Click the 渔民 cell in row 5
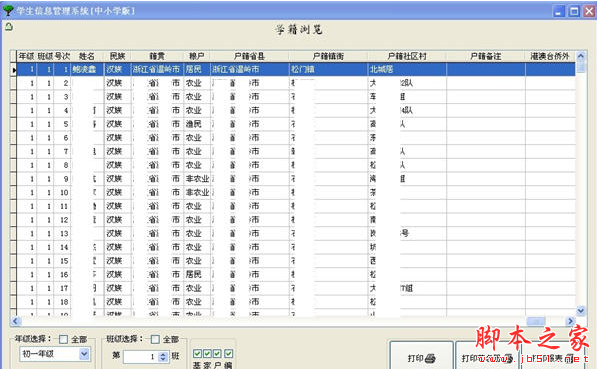The height and width of the screenshot is (369, 597). point(196,124)
